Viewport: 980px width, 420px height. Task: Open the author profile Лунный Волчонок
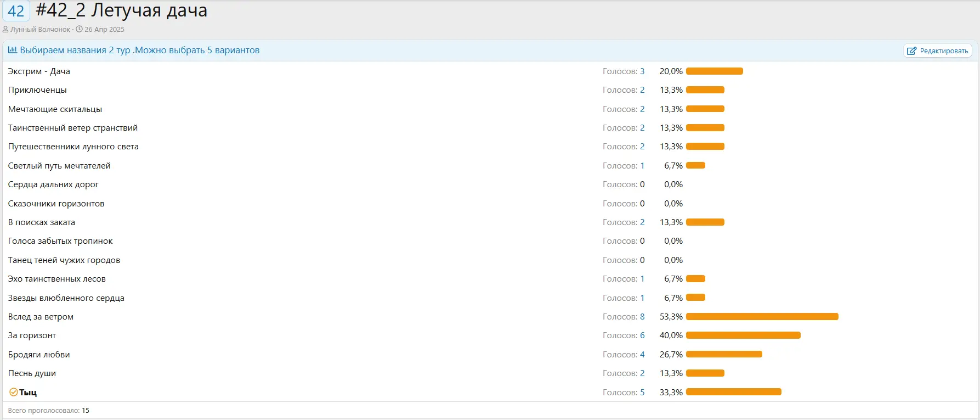coord(40,30)
